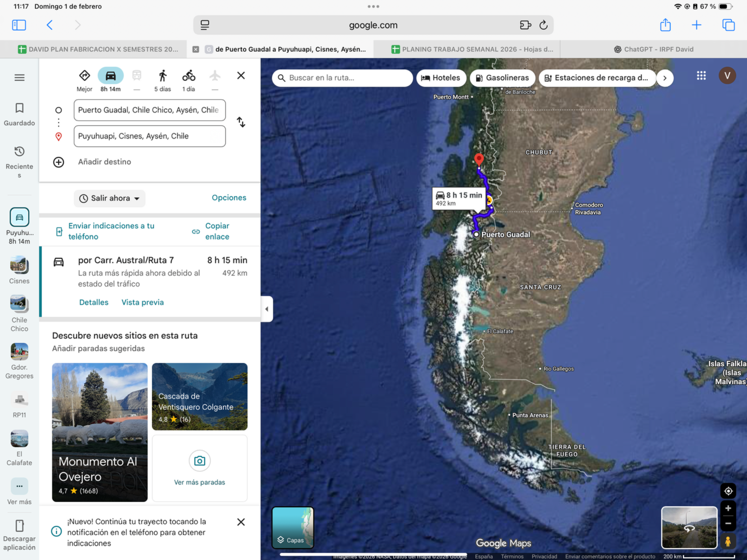Select driving travel mode 8h 14m

111,80
